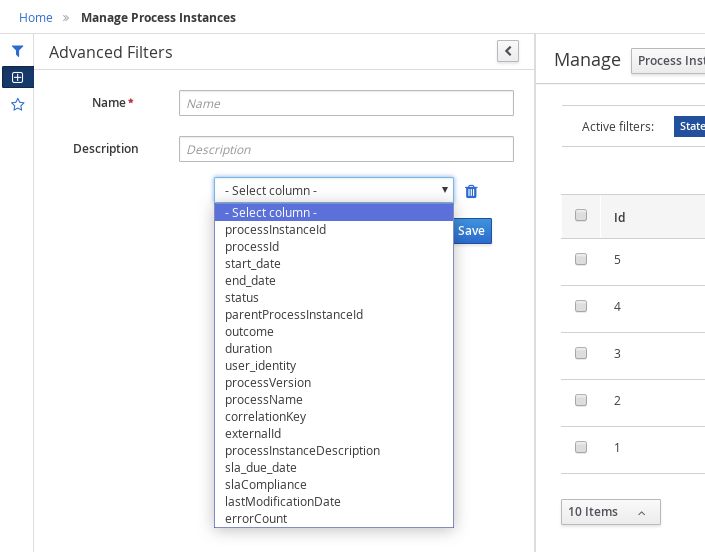Check the box for row Id 3
This screenshot has height=552, width=705.
pyautogui.click(x=581, y=353)
